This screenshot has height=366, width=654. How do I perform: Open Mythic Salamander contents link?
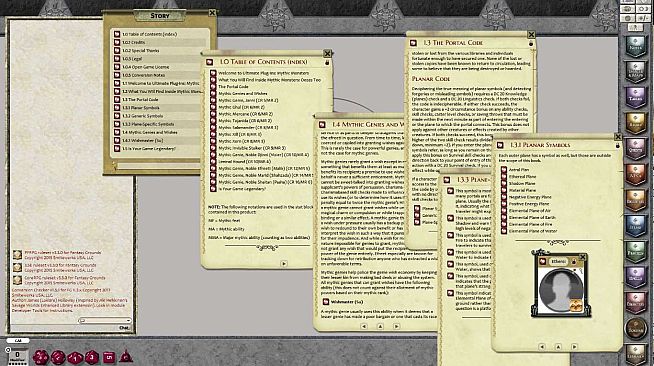248,128
